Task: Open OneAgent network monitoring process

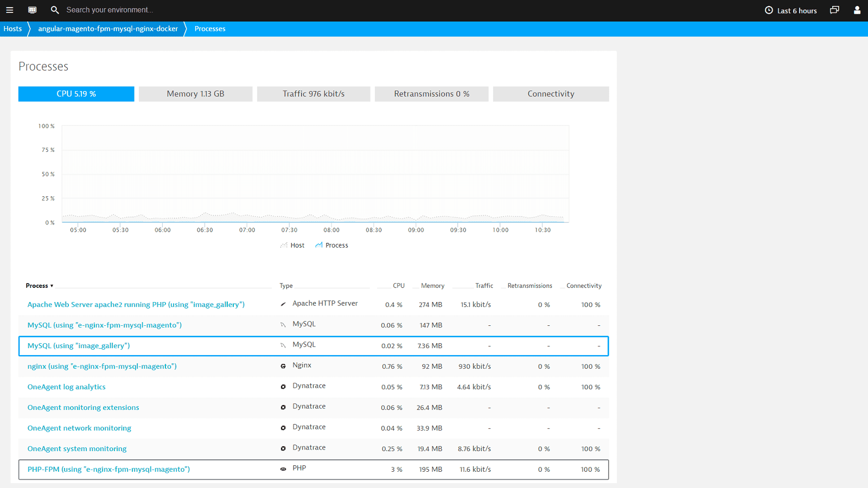Action: (x=79, y=428)
